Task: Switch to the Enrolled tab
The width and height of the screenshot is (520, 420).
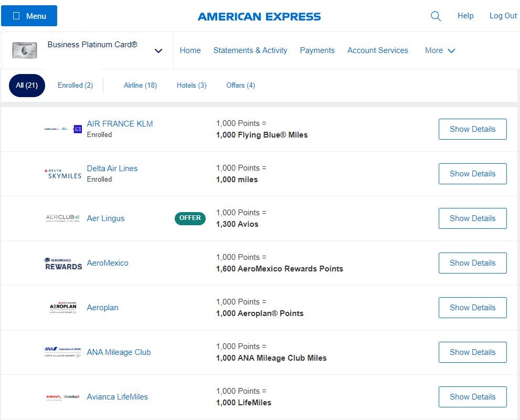Action: (75, 85)
